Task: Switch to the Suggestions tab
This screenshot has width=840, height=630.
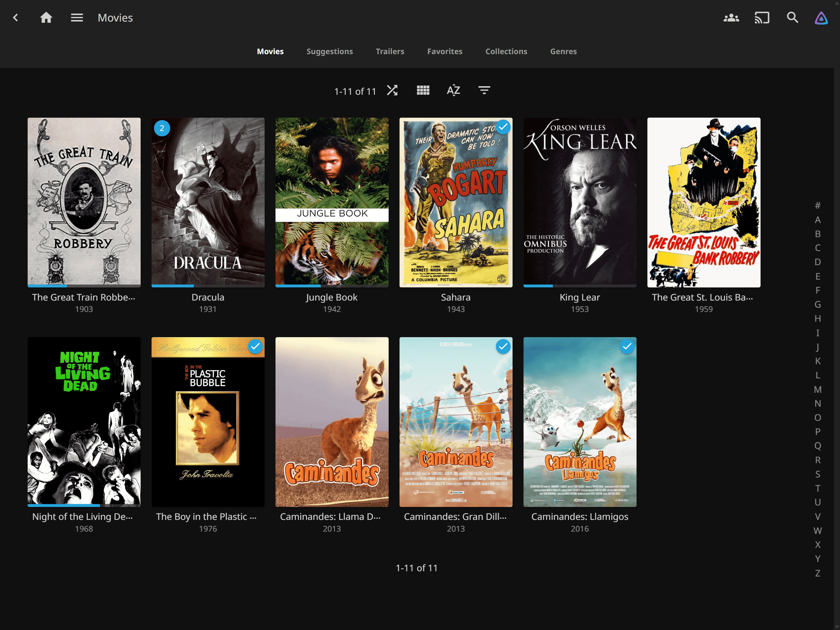Action: (330, 51)
